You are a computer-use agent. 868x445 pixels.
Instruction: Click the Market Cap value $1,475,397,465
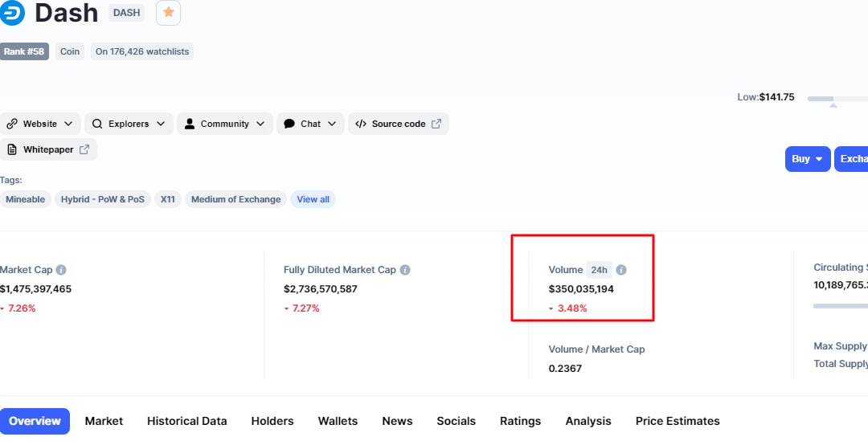tap(35, 289)
